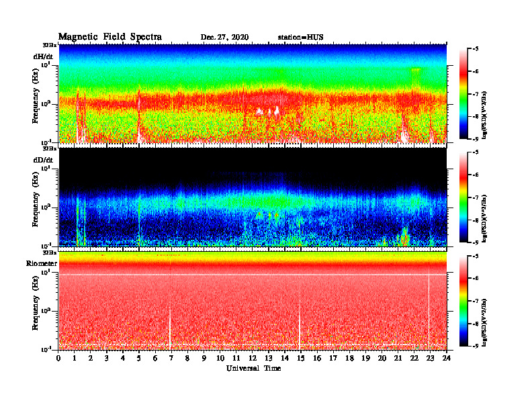This screenshot has height=411, width=532.
Task: Click the log PSD units label beside Riometer color bar
Action: [484, 322]
